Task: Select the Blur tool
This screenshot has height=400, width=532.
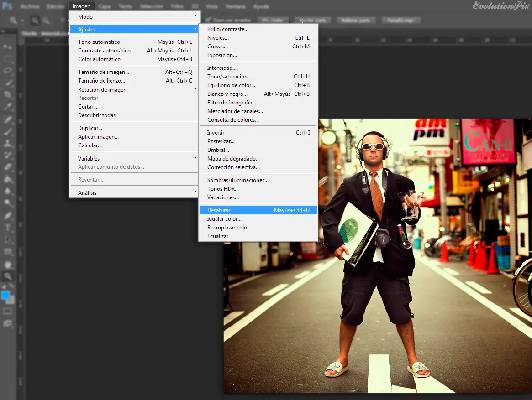Action: (8, 191)
